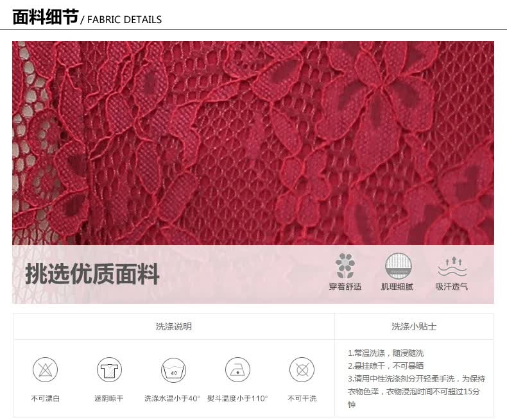The image size is (507, 420).
Task: Click the 吸汗透气 label
Action: (x=452, y=287)
